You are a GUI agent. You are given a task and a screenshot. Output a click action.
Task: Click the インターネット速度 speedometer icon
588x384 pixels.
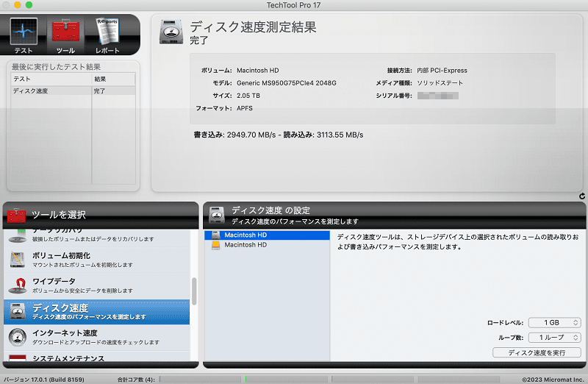point(17,337)
